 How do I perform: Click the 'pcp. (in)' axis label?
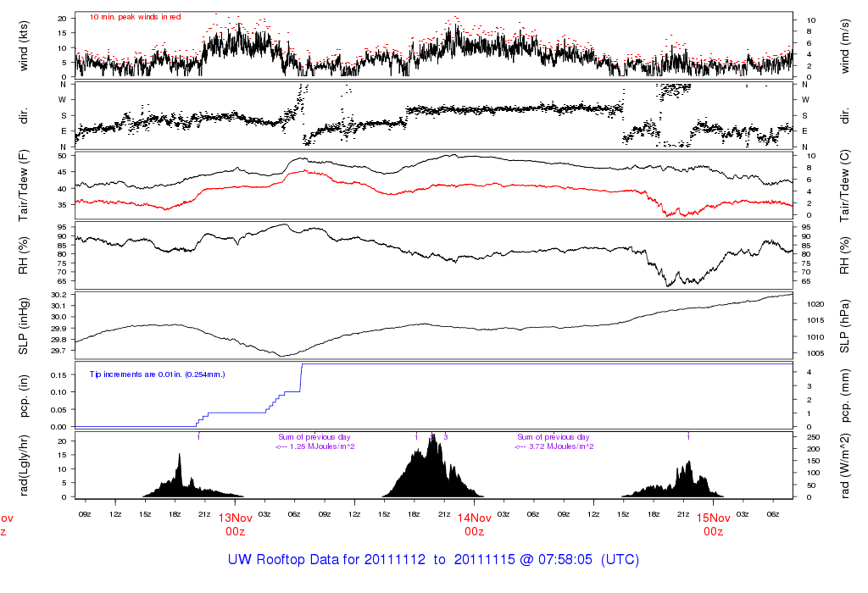click(23, 396)
